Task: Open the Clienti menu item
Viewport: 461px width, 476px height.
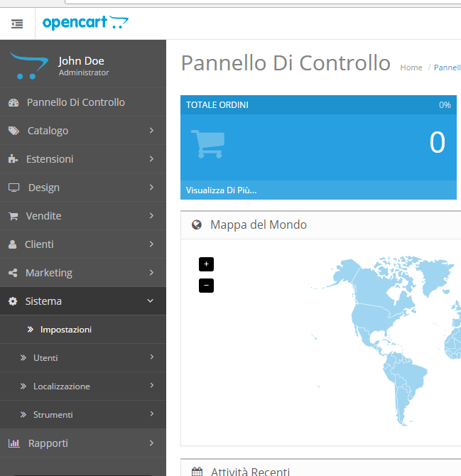Action: tap(83, 244)
